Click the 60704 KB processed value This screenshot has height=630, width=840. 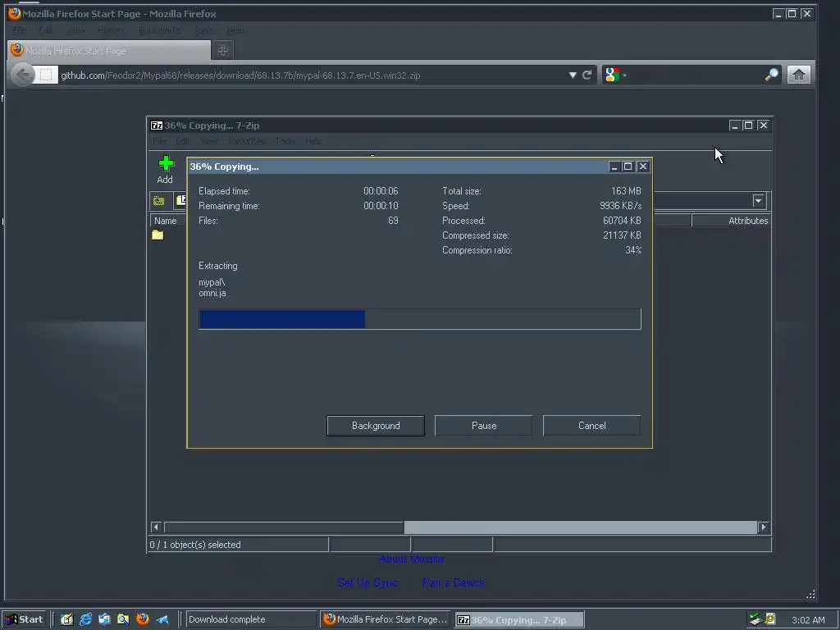(x=622, y=221)
